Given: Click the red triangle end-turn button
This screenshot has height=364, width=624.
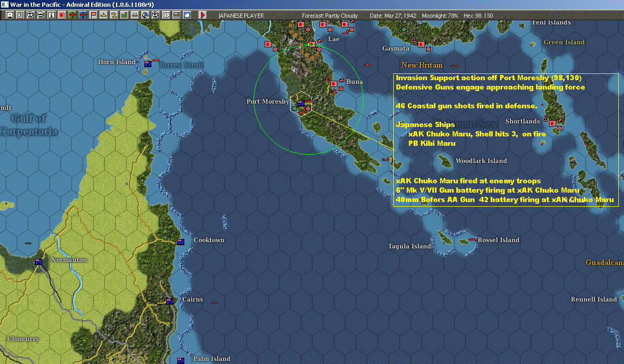Looking at the screenshot, I should coord(203,15).
